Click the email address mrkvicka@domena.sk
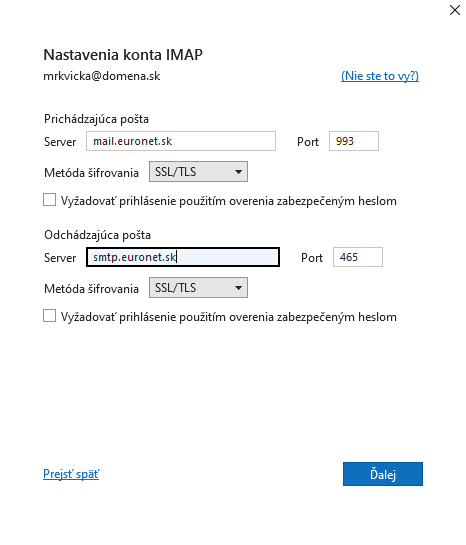Viewport: 466px width, 545px height. (102, 76)
